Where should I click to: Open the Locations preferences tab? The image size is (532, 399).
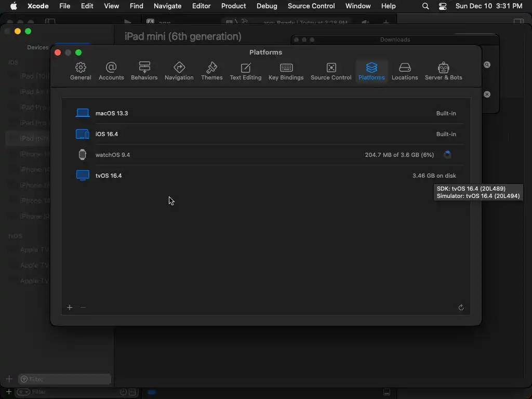404,71
